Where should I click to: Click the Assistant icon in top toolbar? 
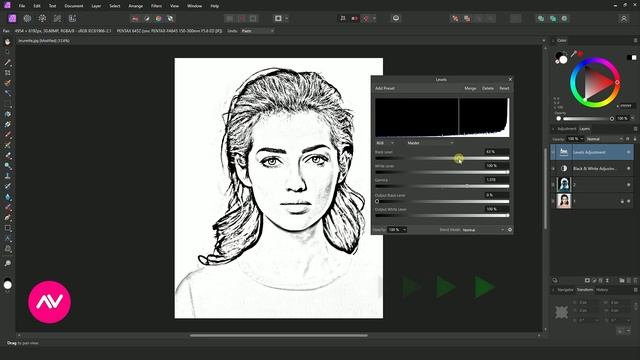(396, 18)
